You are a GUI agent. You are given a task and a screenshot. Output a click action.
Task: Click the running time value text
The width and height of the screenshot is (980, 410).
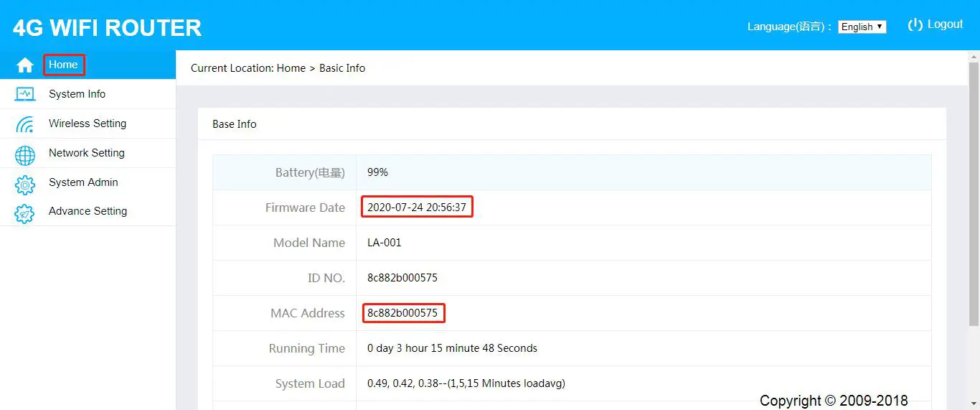[452, 348]
